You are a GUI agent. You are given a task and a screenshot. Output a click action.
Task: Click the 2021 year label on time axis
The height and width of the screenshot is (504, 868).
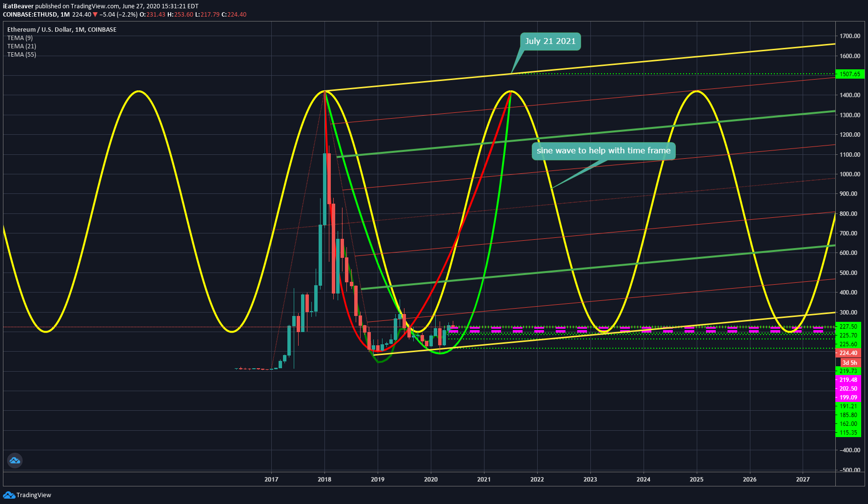coord(484,479)
